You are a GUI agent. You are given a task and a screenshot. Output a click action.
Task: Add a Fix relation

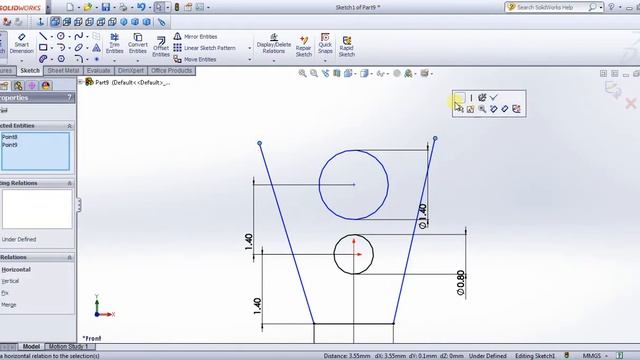[x=4, y=293]
